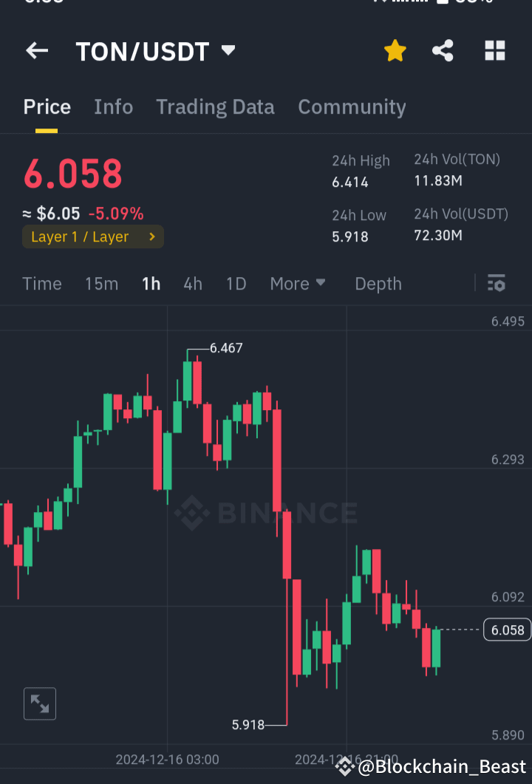Enable the 1D candle view
Image resolution: width=532 pixels, height=784 pixels.
point(236,283)
